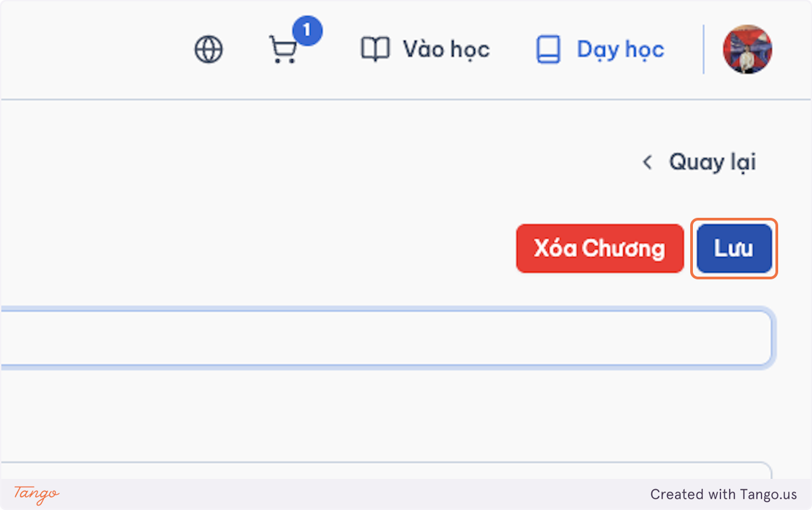Open the Created with Tango.us link

tap(723, 494)
